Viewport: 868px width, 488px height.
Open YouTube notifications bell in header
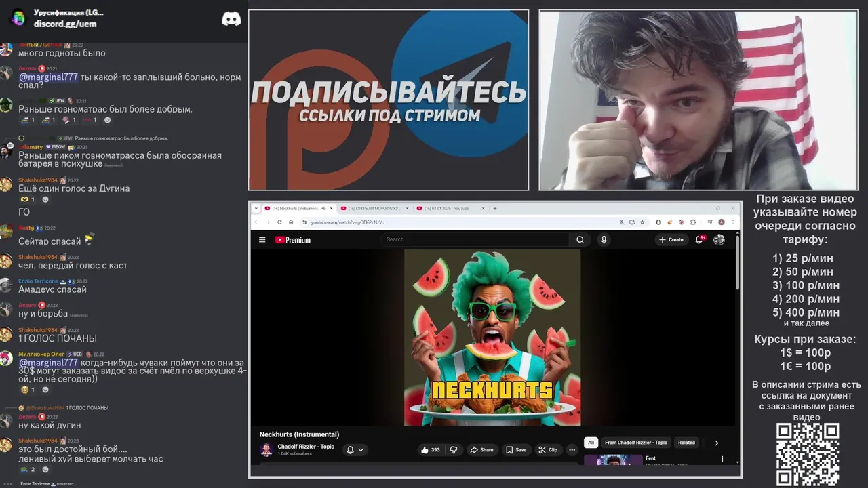click(x=699, y=239)
